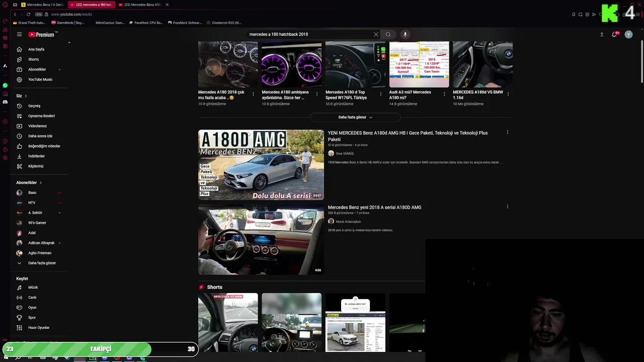The image size is (644, 362).
Task: Click Daha fazla göster under video row
Action: [355, 117]
